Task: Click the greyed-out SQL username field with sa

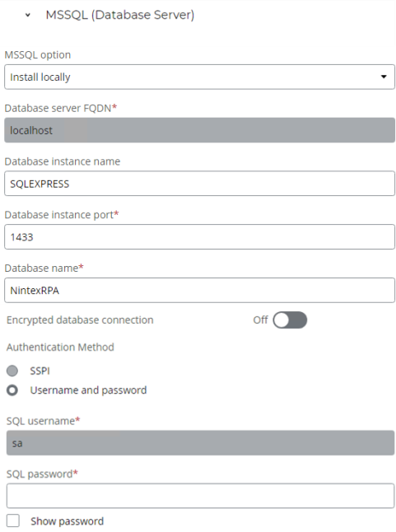Action: (200, 443)
